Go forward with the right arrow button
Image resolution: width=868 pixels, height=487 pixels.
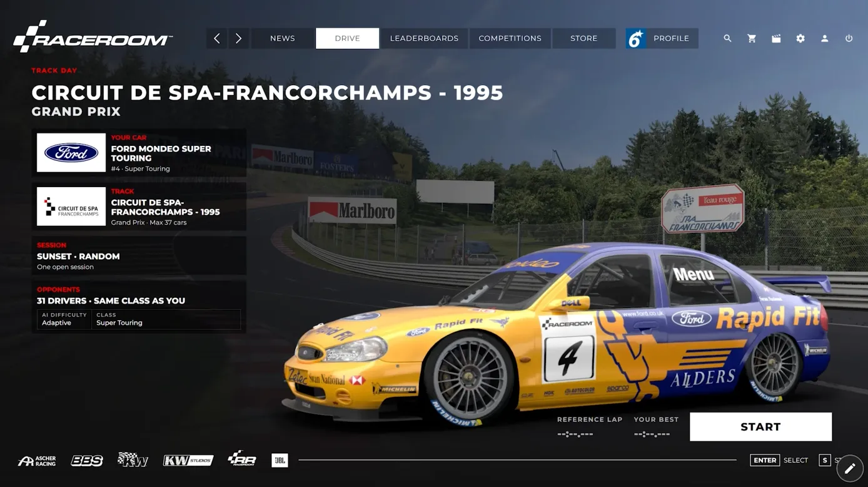tap(239, 38)
